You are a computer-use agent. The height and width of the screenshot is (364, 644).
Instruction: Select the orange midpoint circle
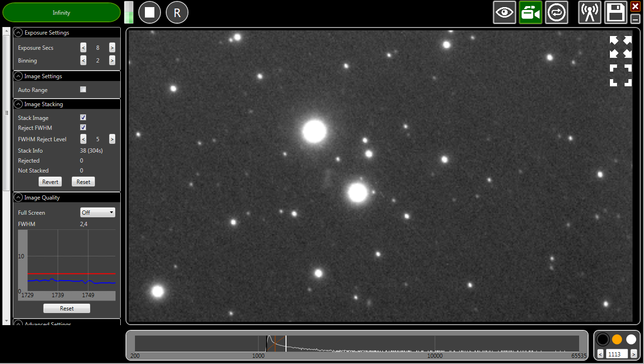point(617,339)
